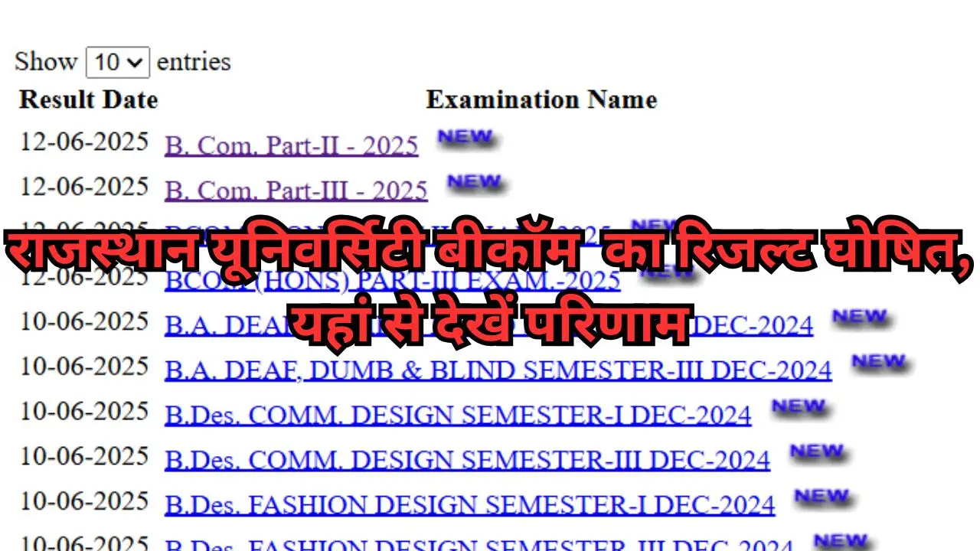Click the Result Date column header
The height and width of the screenshot is (551, 980).
(x=88, y=99)
